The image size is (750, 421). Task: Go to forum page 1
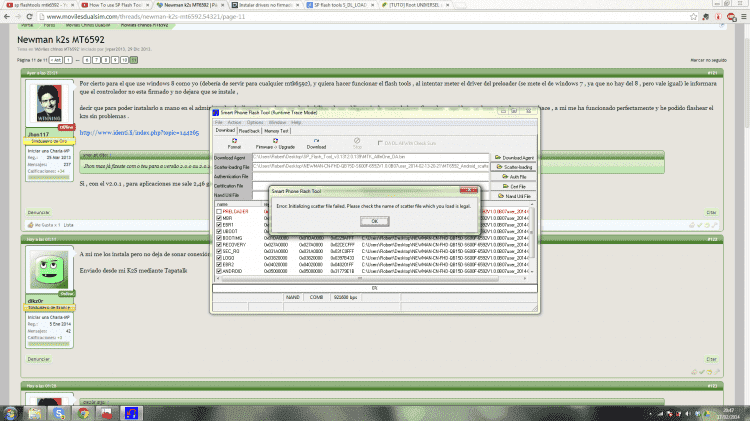click(x=68, y=60)
